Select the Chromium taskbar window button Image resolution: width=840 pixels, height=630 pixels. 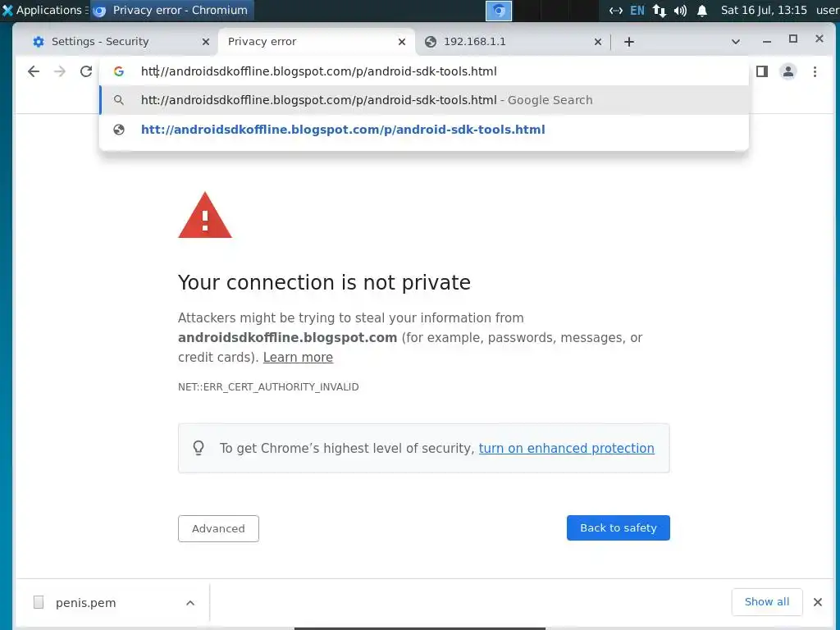point(171,10)
